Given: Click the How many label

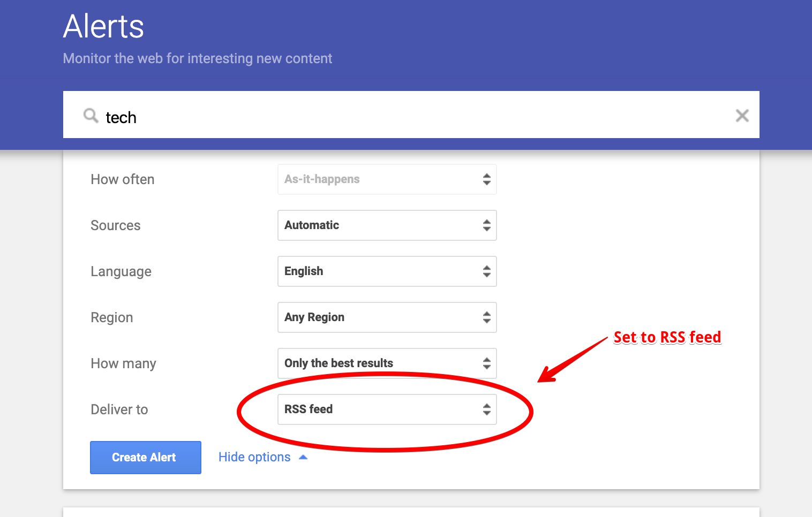Looking at the screenshot, I should 123,363.
